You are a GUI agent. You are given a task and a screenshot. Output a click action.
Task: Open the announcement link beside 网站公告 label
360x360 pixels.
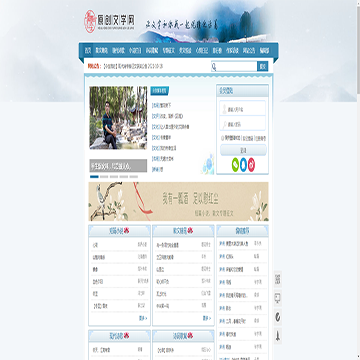tap(133, 66)
